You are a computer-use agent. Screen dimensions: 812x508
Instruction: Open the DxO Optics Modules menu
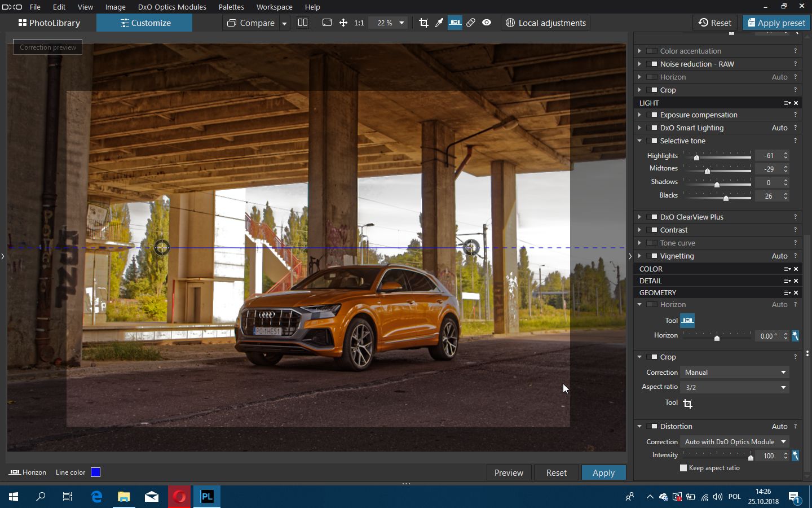pos(172,7)
